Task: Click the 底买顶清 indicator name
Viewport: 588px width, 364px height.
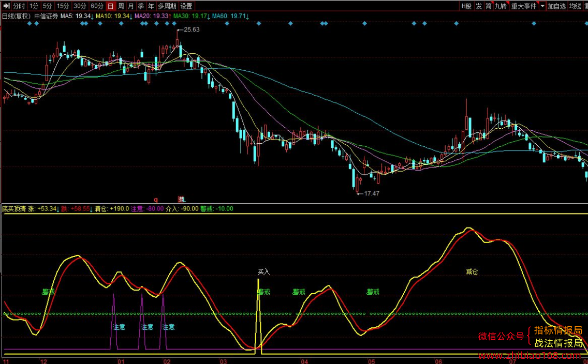Action: click(x=14, y=208)
